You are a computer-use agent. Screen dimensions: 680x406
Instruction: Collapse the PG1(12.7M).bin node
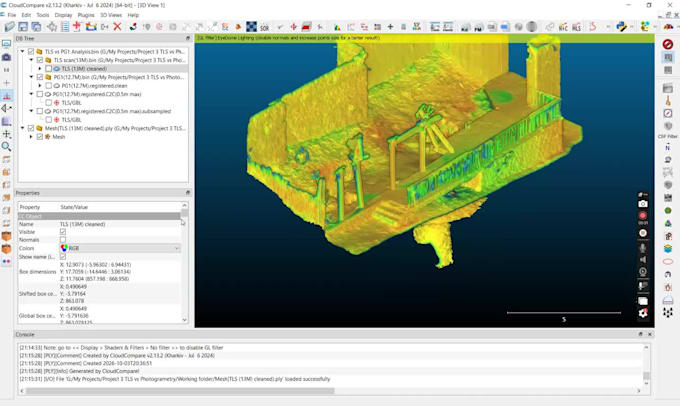point(31,77)
